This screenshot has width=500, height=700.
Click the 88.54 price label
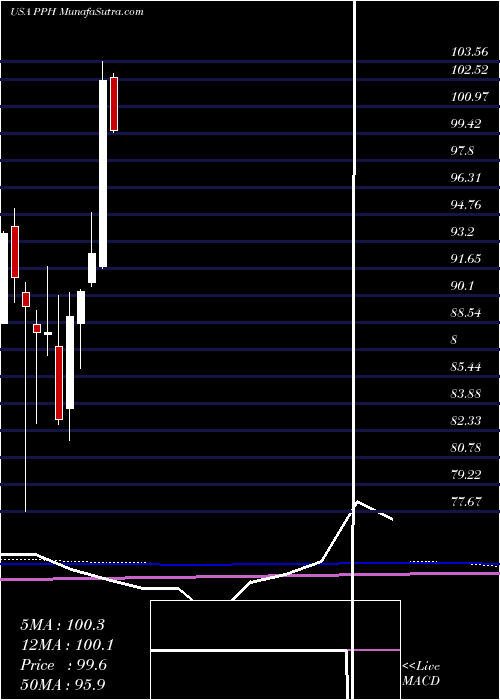466,313
